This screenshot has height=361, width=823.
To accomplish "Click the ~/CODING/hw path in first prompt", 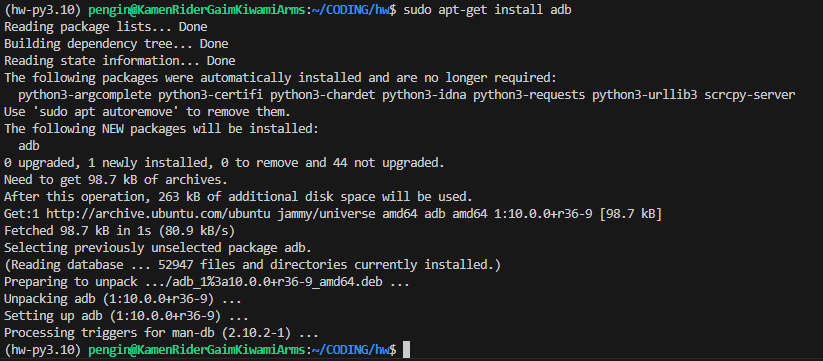I will pos(354,10).
